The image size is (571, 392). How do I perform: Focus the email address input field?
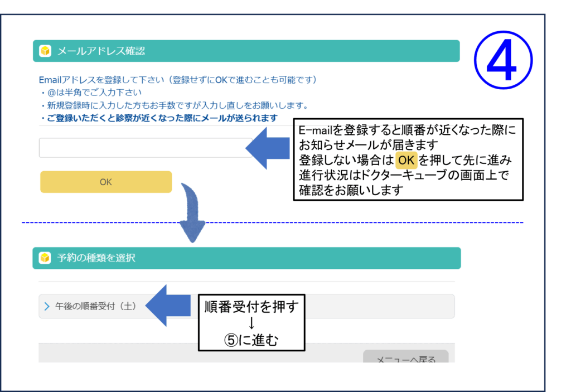click(x=145, y=148)
